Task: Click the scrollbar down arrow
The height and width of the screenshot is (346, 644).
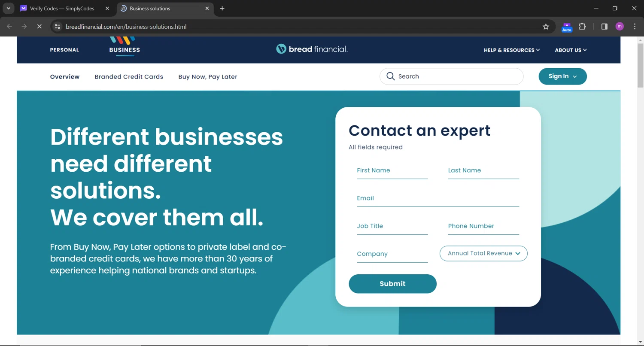Action: point(641,342)
